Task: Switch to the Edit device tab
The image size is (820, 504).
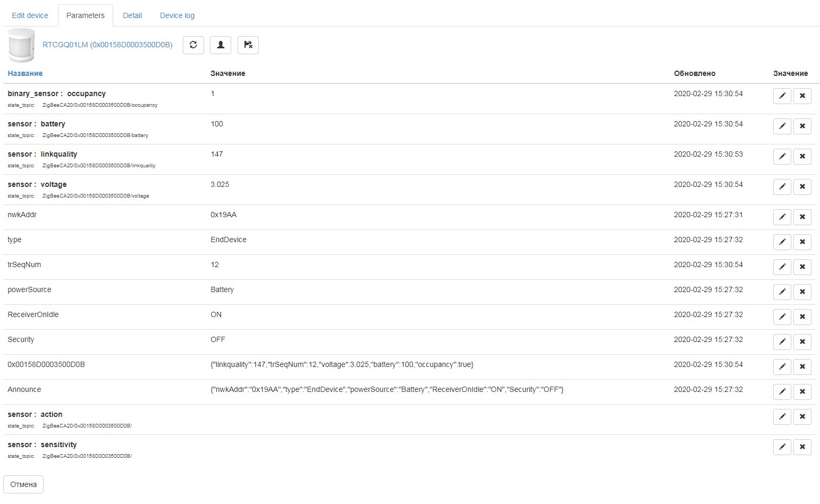Action: click(30, 15)
